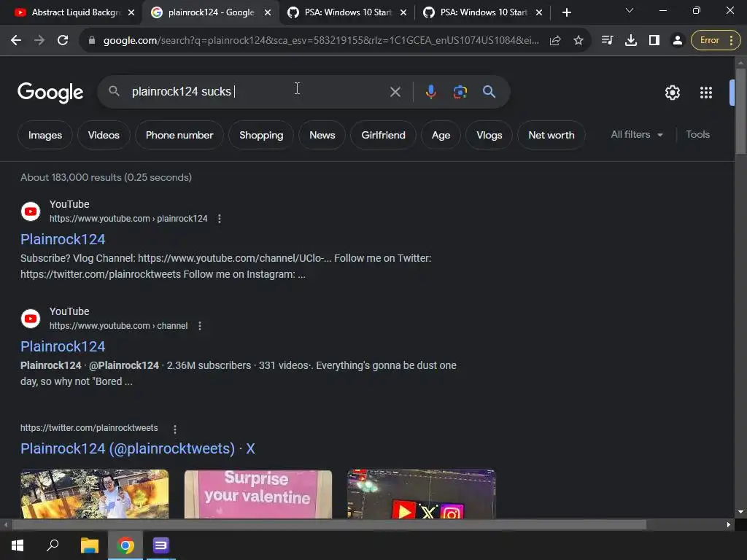Click inside the Google search input field
747x560 pixels.
click(258, 91)
